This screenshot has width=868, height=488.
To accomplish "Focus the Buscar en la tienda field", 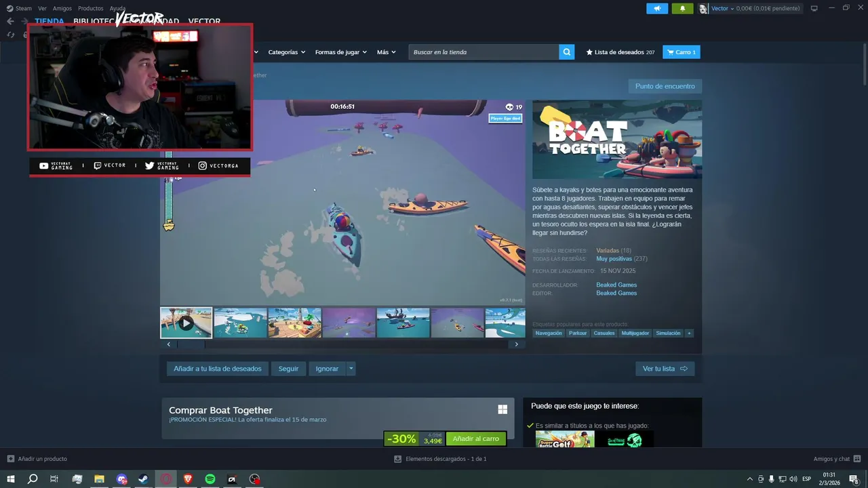I will (484, 52).
